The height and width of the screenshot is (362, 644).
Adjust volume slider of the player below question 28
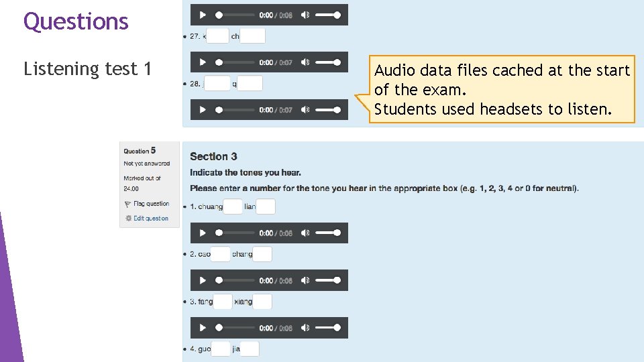pos(328,110)
